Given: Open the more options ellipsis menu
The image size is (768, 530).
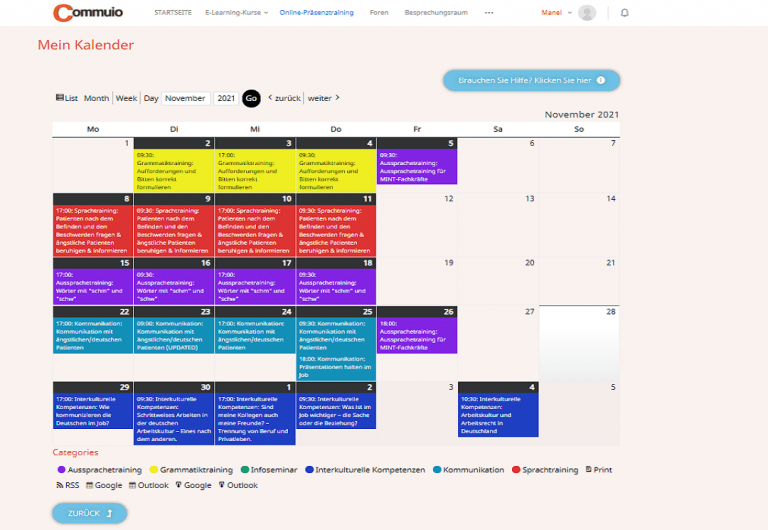Looking at the screenshot, I should pyautogui.click(x=489, y=13).
